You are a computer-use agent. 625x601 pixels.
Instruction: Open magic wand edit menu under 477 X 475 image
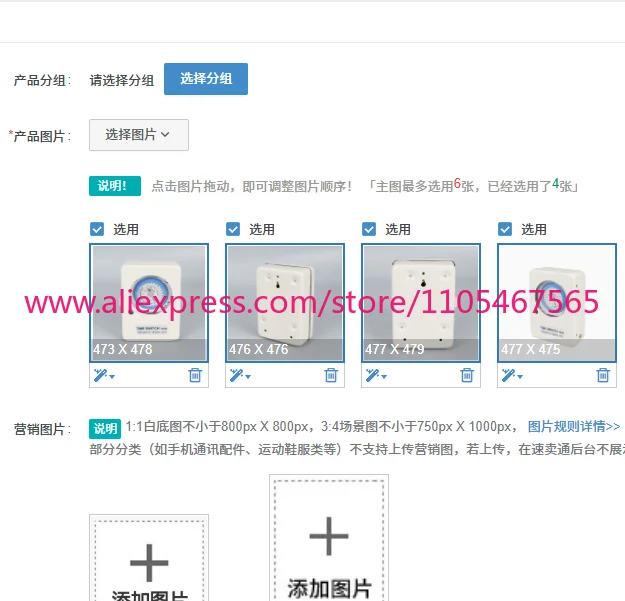point(512,375)
